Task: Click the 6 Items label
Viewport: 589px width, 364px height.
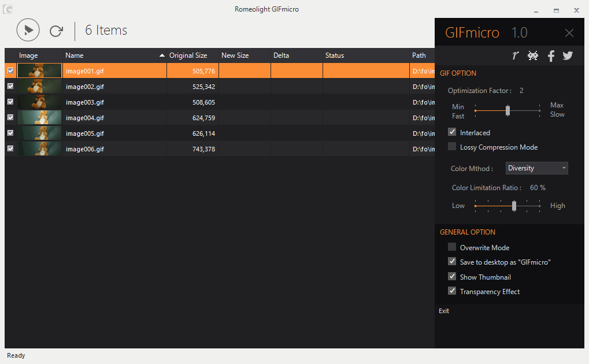Action: click(x=106, y=30)
